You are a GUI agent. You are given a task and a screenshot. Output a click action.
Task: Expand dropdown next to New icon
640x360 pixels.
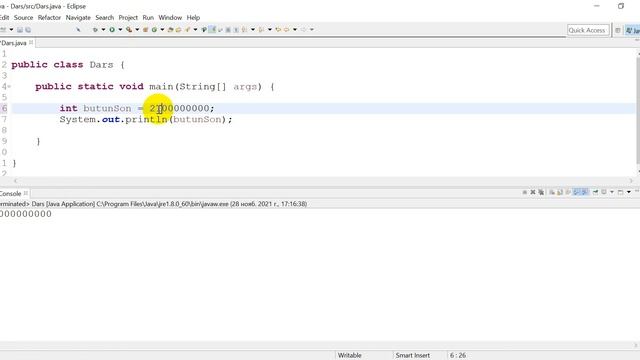coord(11,29)
